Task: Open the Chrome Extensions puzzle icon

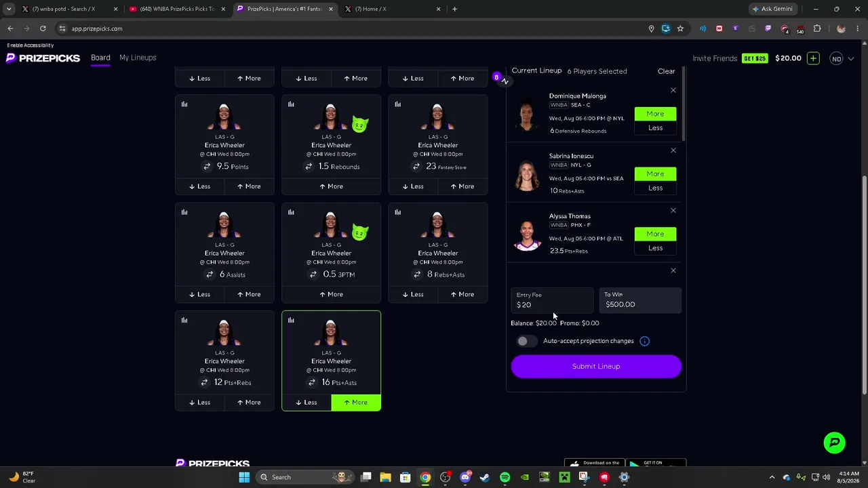Action: pyautogui.click(x=817, y=28)
